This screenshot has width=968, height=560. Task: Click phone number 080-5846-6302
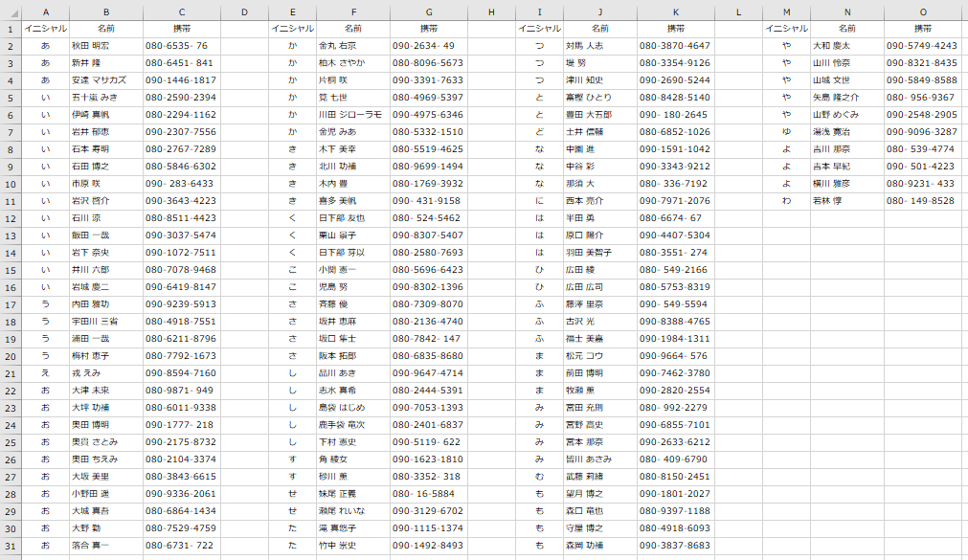click(x=182, y=167)
